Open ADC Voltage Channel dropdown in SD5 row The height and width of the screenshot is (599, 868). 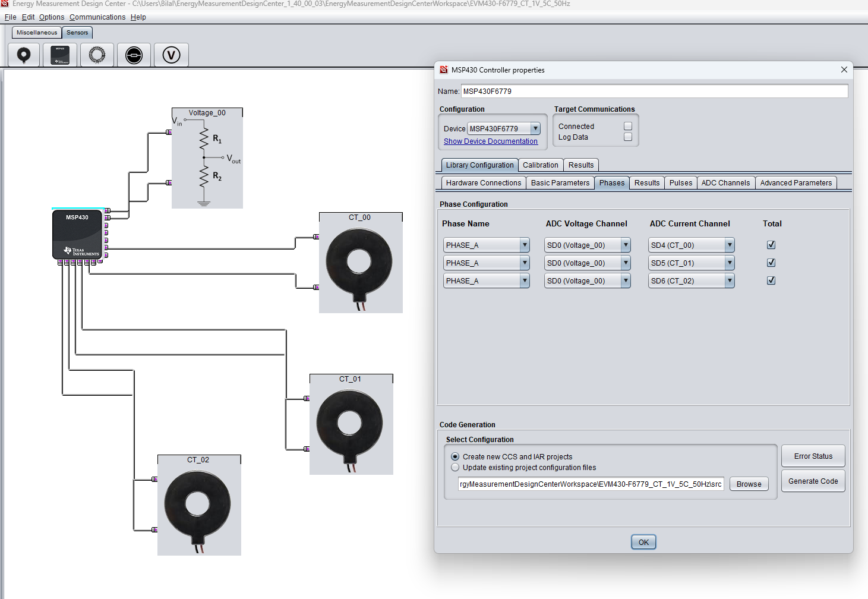pyautogui.click(x=588, y=263)
